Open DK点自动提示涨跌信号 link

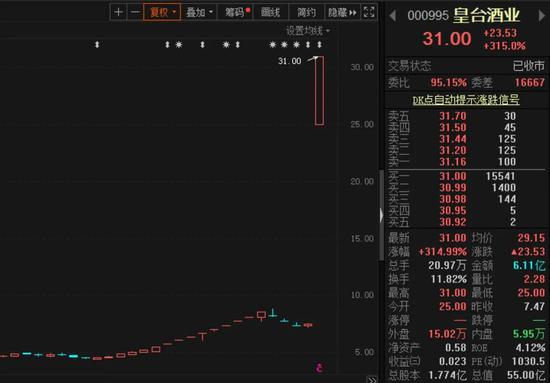[465, 100]
